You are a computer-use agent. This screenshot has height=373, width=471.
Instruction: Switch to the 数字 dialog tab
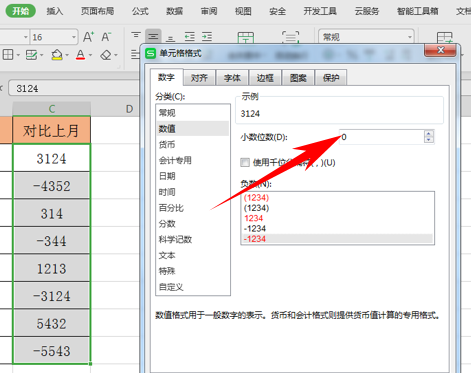pyautogui.click(x=166, y=77)
